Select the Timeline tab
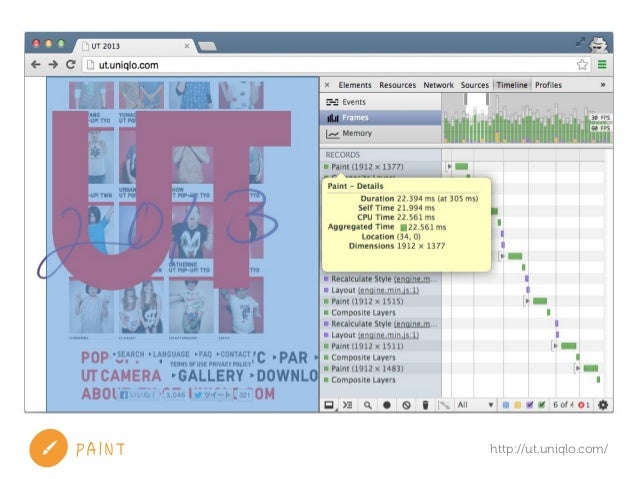 coord(512,85)
